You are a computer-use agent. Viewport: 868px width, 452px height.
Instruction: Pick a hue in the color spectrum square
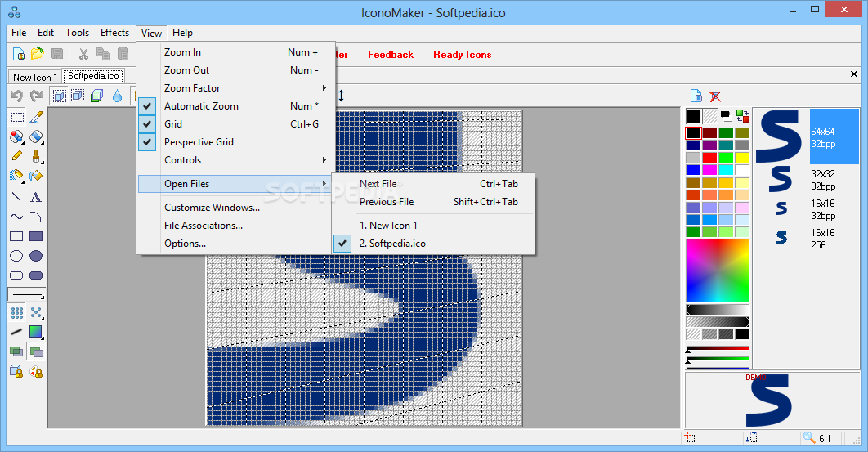[x=718, y=271]
